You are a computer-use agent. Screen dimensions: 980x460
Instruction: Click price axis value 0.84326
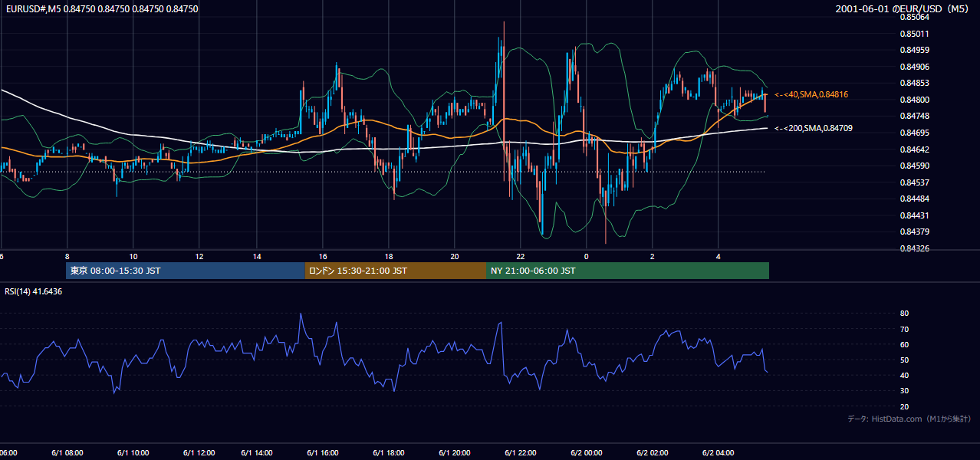[x=914, y=248]
